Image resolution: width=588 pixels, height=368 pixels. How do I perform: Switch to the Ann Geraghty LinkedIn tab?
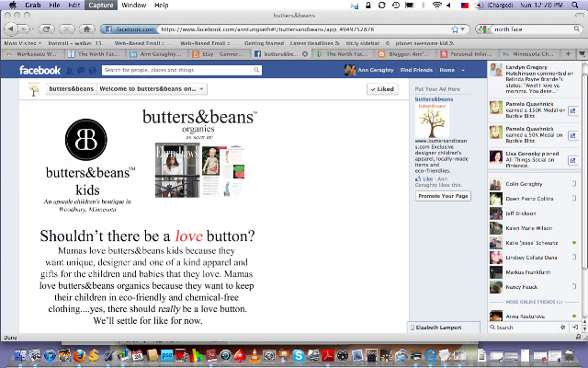tap(156, 54)
